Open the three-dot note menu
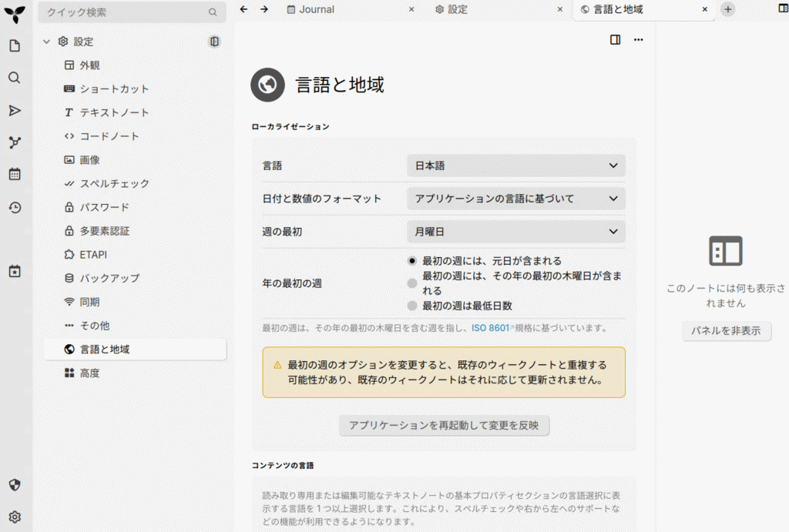 tap(638, 40)
